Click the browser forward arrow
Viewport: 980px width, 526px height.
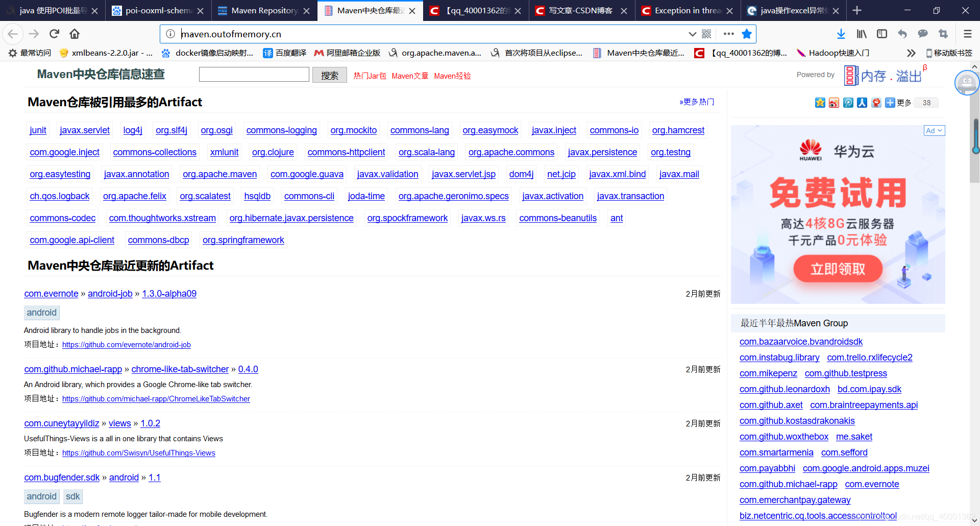[x=34, y=34]
